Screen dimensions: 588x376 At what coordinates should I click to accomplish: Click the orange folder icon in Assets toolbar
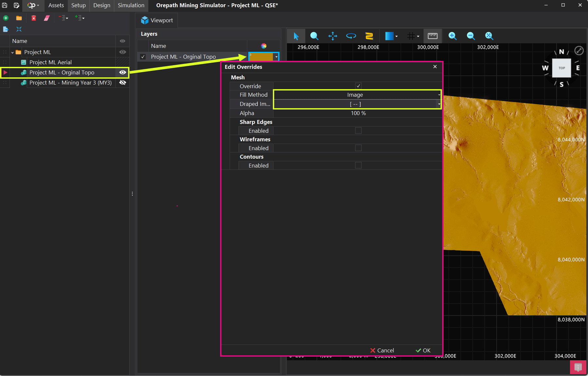(19, 18)
